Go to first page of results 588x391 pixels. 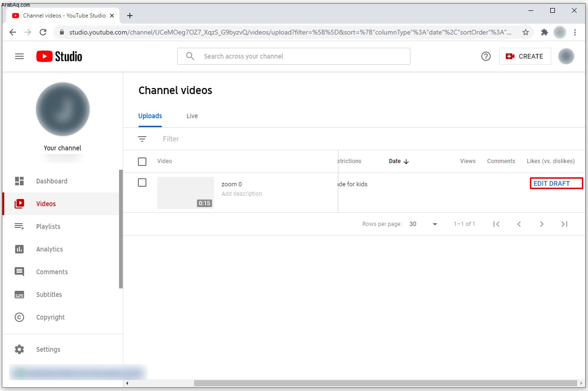pyautogui.click(x=496, y=224)
